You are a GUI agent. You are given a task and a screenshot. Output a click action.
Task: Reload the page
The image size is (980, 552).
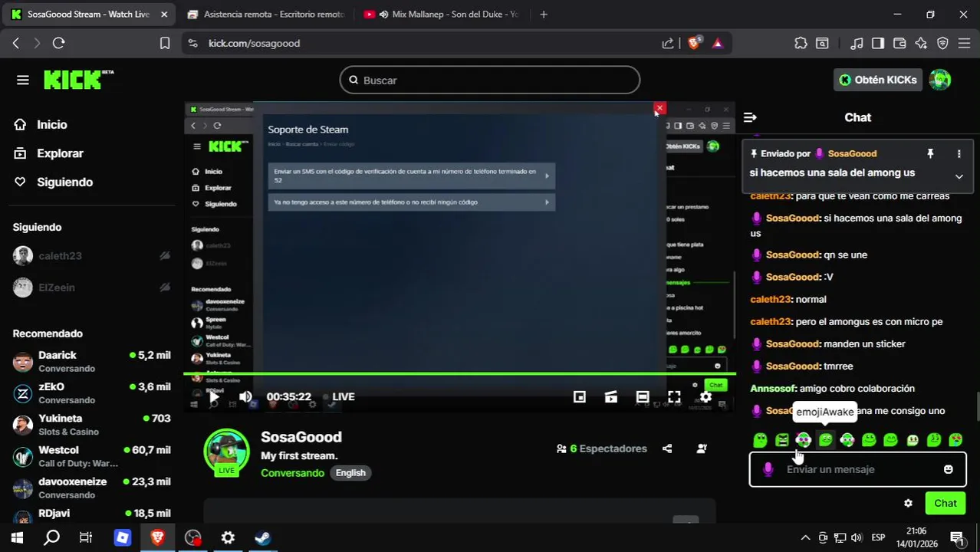pyautogui.click(x=58, y=43)
